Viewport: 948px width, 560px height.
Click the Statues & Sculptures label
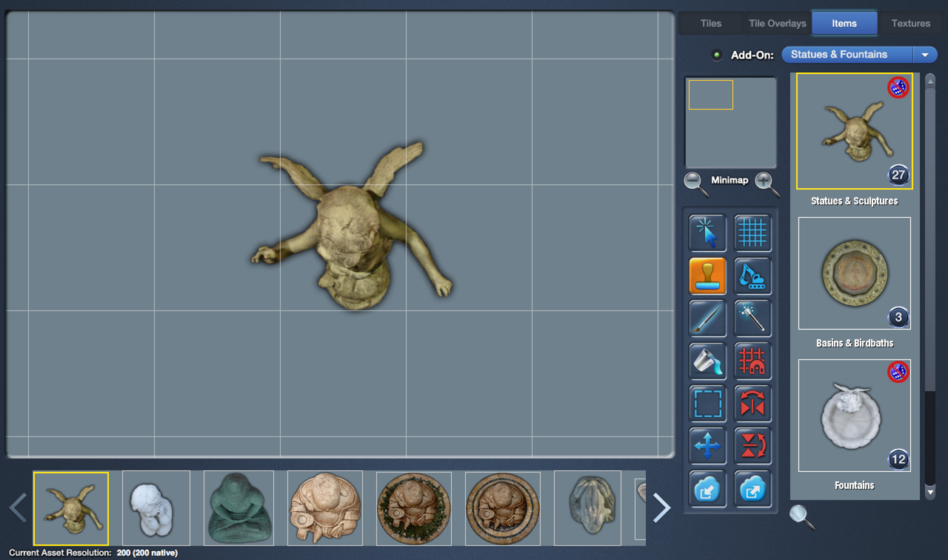(x=855, y=201)
